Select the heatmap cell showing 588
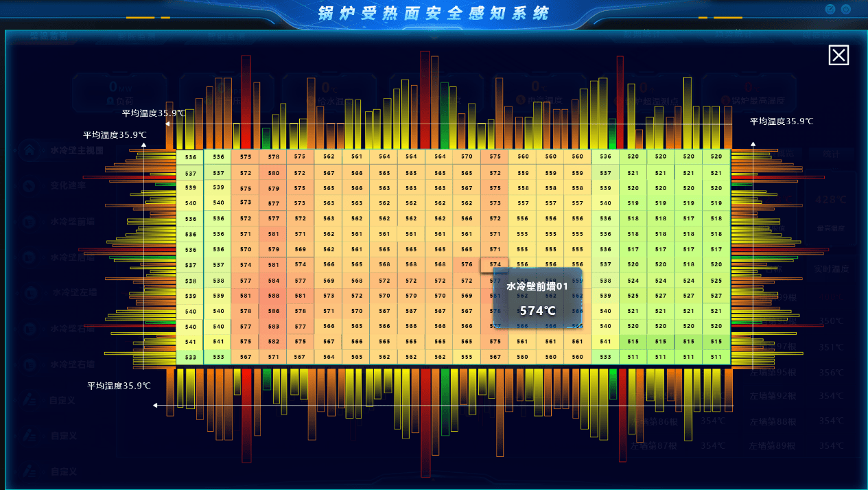 pos(273,296)
